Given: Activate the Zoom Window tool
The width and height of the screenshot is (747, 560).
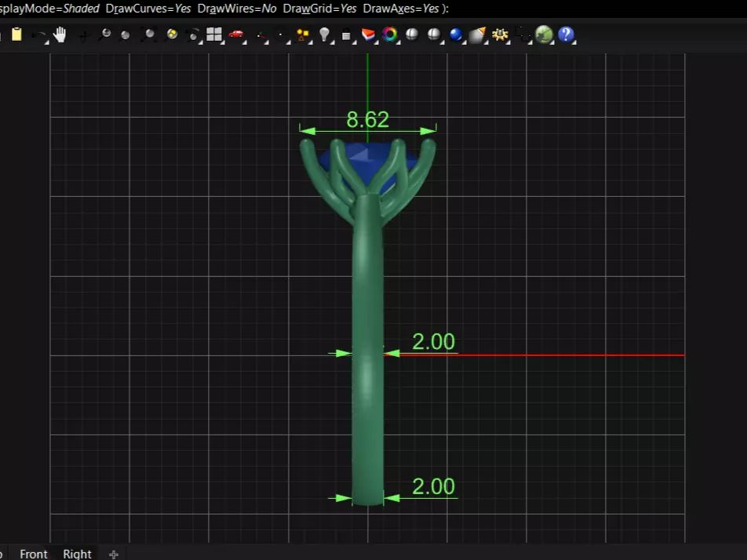Looking at the screenshot, I should (x=126, y=35).
